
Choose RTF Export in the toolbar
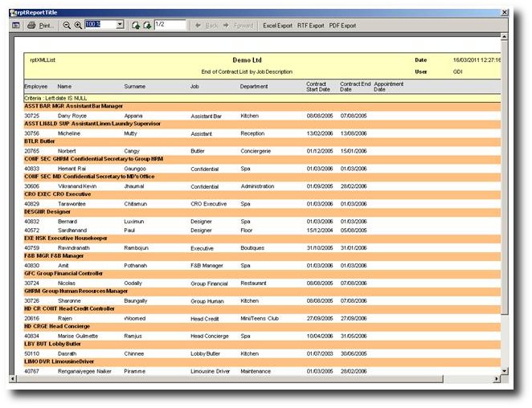click(x=311, y=26)
